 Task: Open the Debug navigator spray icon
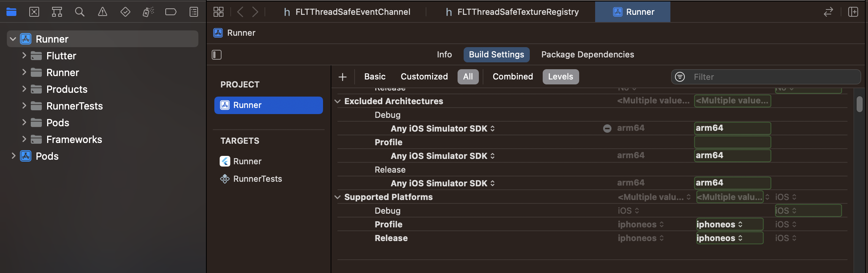click(x=148, y=12)
